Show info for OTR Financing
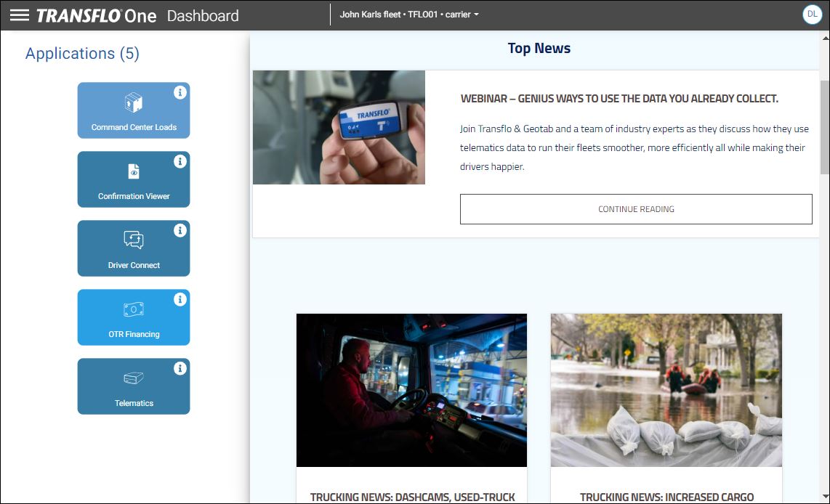Viewport: 830px width, 504px height. 180,299
